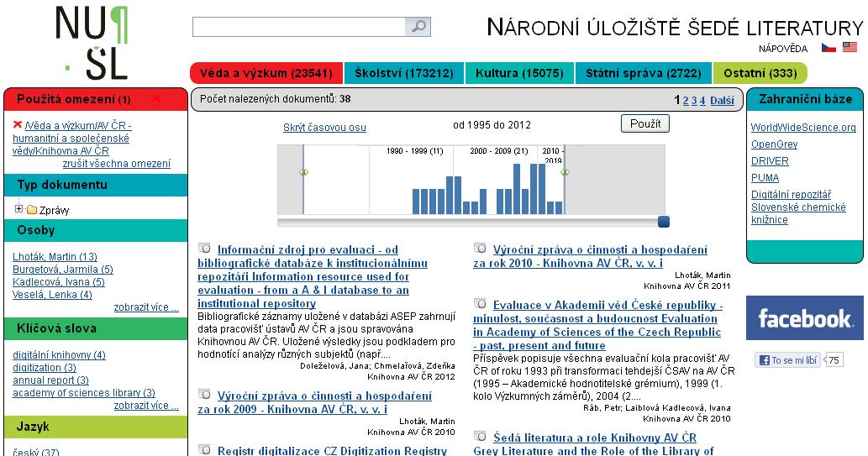868x456 pixels.
Task: Open the WorldWideScience.org link
Action: 803,128
